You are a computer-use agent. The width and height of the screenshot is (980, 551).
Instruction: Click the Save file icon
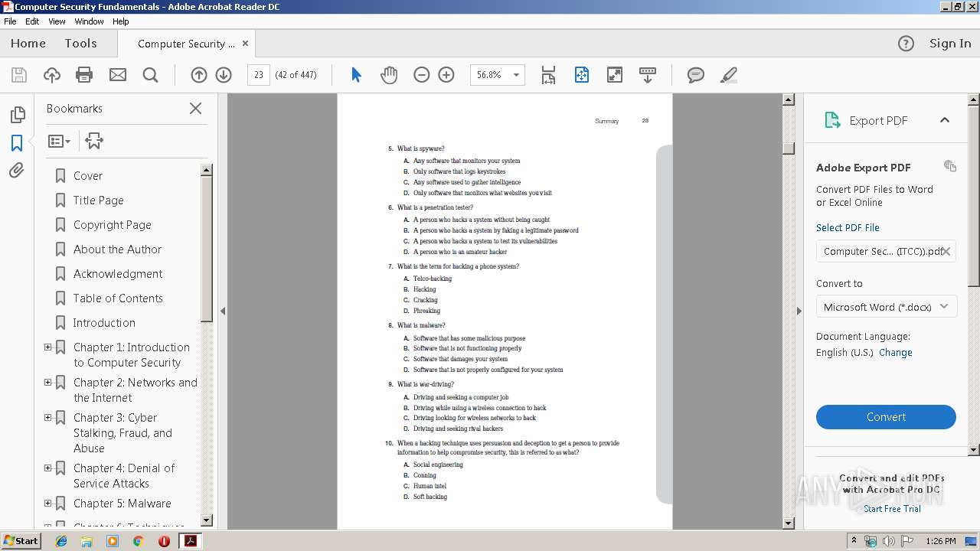tap(19, 75)
